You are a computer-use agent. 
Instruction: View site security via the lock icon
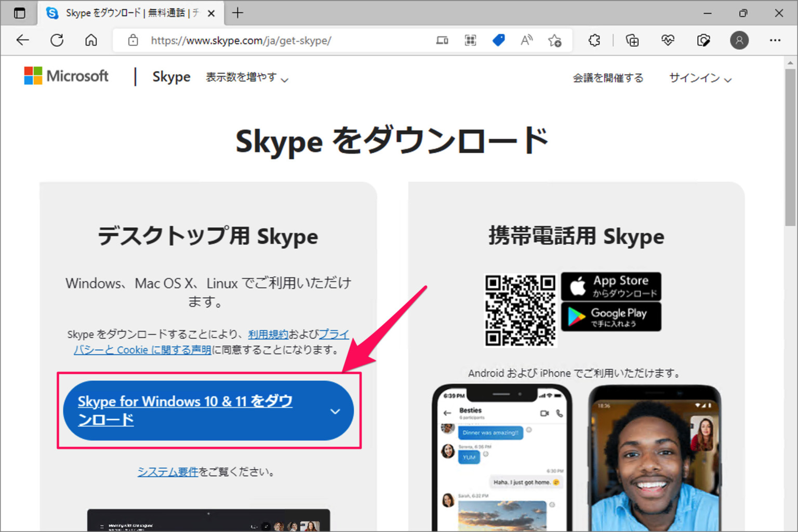point(133,40)
